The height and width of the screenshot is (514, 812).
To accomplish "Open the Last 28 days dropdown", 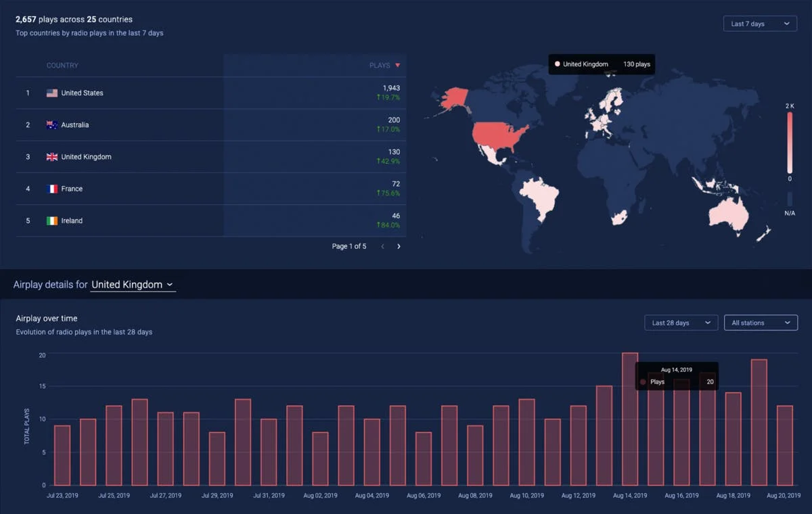I will click(x=681, y=323).
